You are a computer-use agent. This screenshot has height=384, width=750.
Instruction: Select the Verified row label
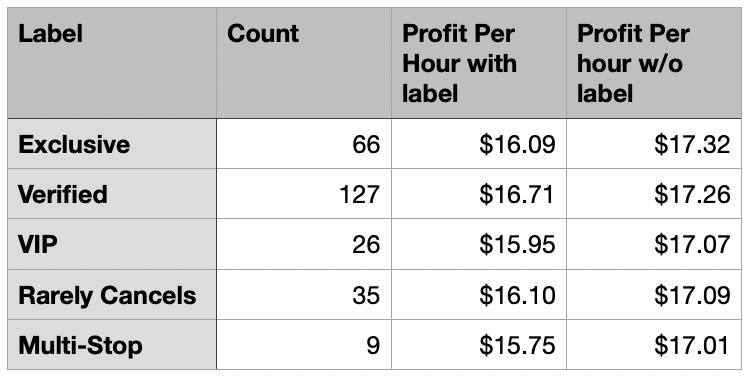click(x=112, y=194)
